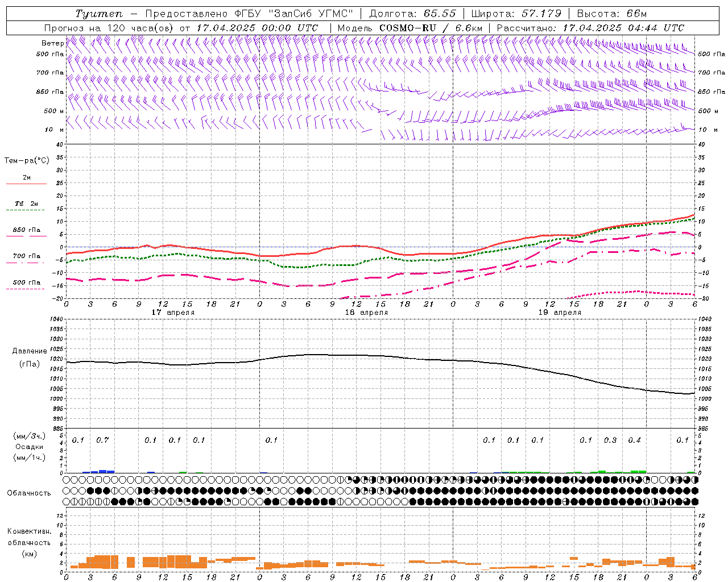The height and width of the screenshot is (582, 728).
Task: Click the dashed line sample under Td 2м legend
Action: 26,210
